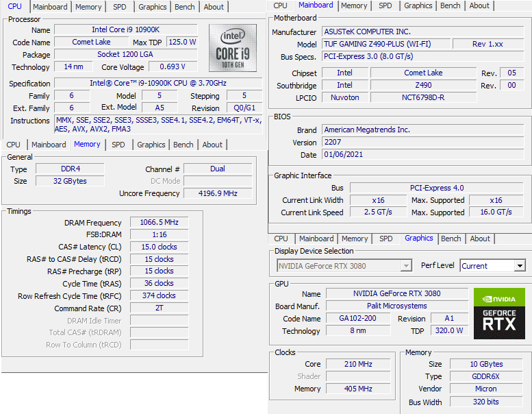Select Bench tab in the row where Memory is active
532x414 pixels.
183,145
